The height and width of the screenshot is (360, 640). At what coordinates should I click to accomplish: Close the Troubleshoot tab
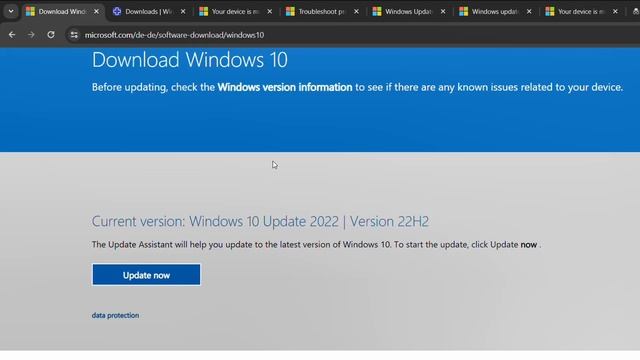click(x=356, y=11)
